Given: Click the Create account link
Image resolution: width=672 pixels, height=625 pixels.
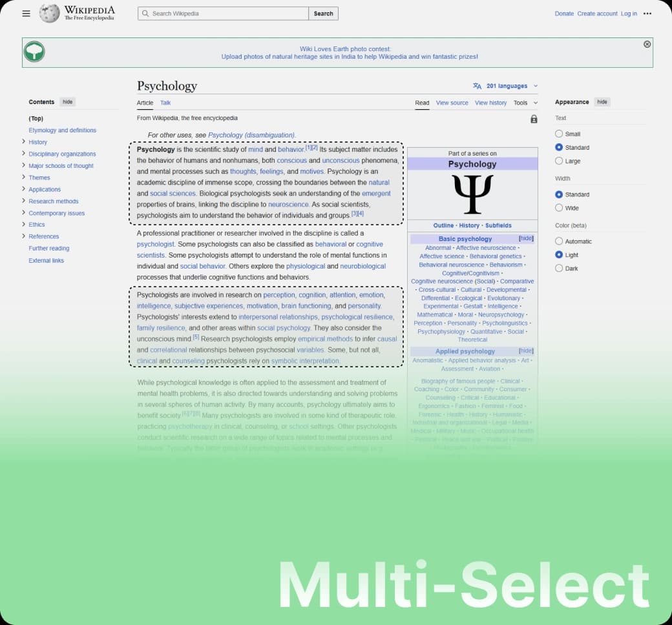Looking at the screenshot, I should pos(596,14).
